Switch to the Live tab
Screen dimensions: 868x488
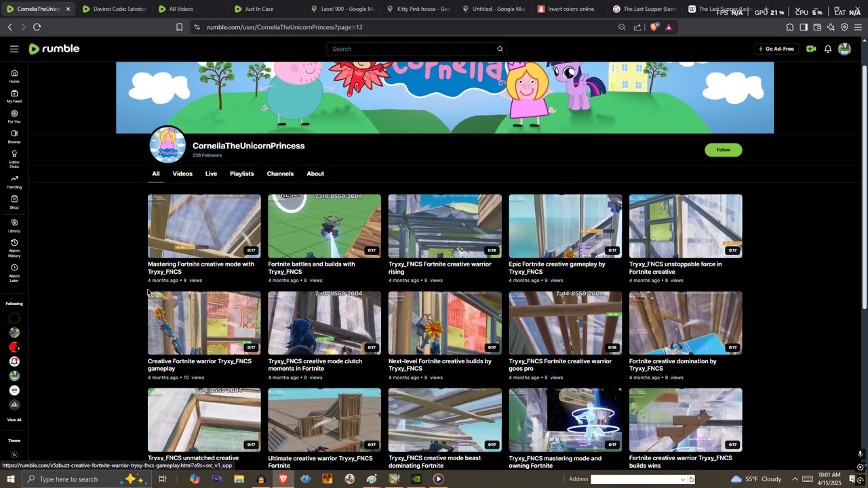(x=212, y=174)
